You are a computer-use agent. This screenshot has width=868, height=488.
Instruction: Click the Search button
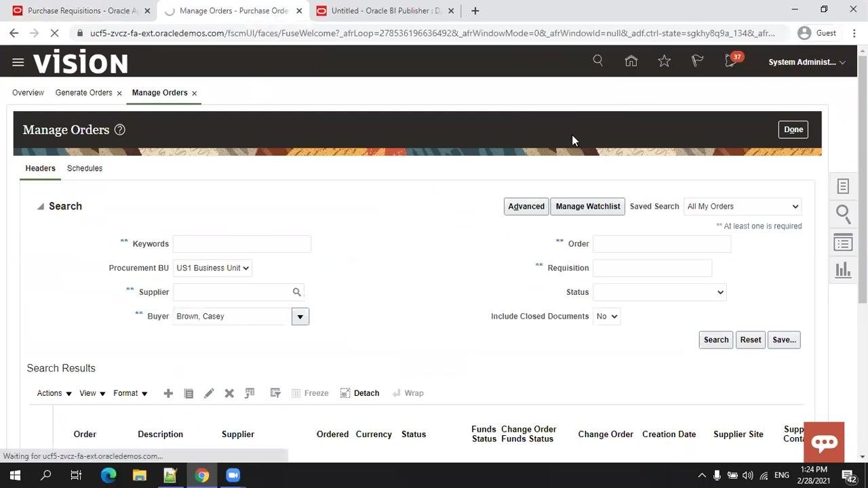coord(716,340)
